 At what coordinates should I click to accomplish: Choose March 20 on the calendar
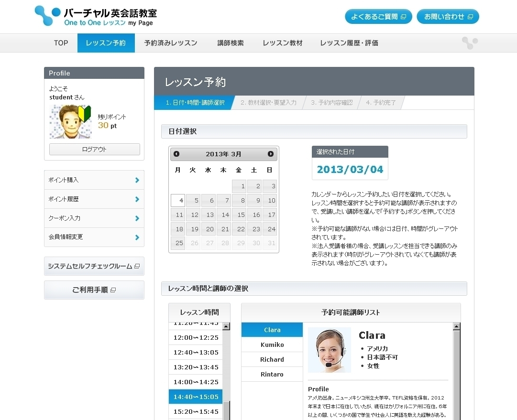click(x=209, y=229)
